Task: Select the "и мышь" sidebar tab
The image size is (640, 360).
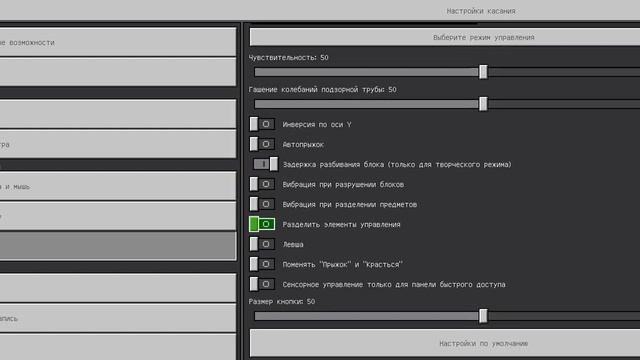Action: pos(118,186)
